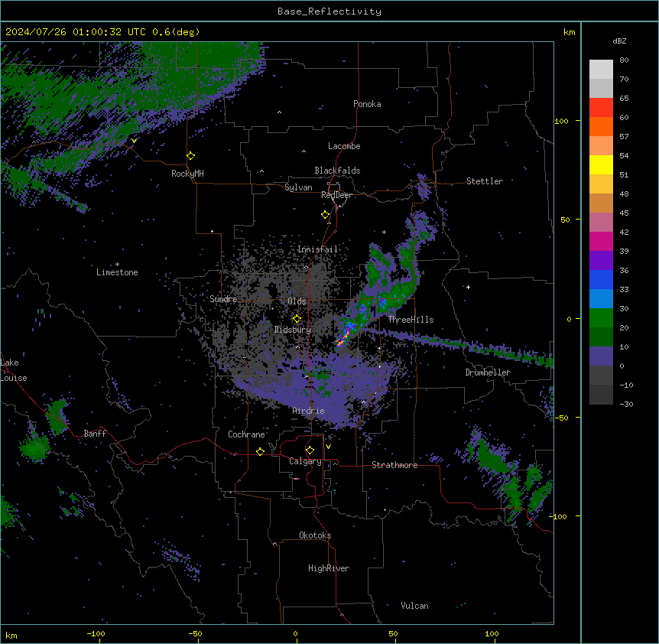
Task: Click the yellow diamond marker near Olds
Action: pos(297,319)
